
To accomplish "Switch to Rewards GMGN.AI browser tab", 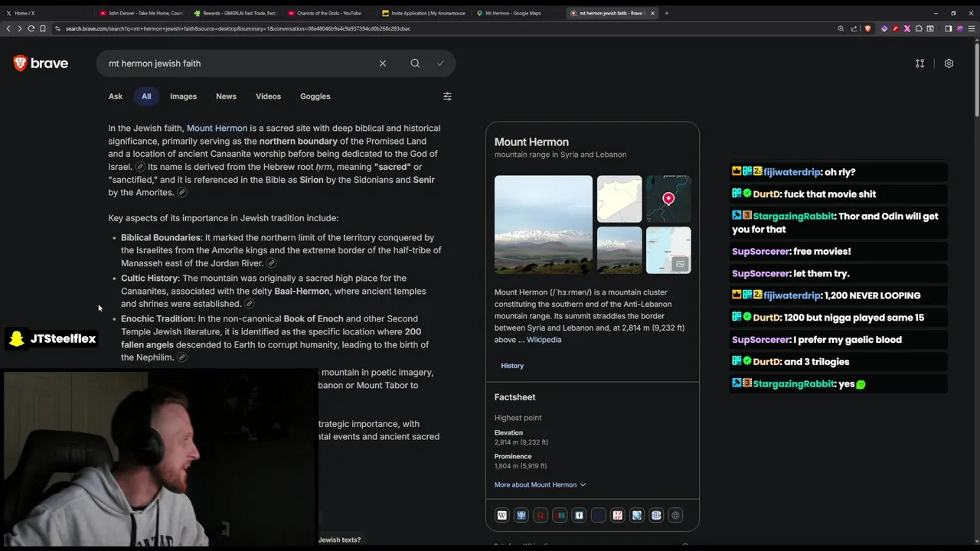I will (x=236, y=13).
